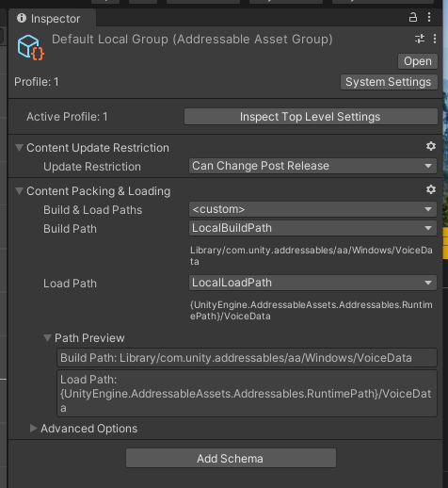Open the Inspector tab's three-dot menu

tap(429, 17)
